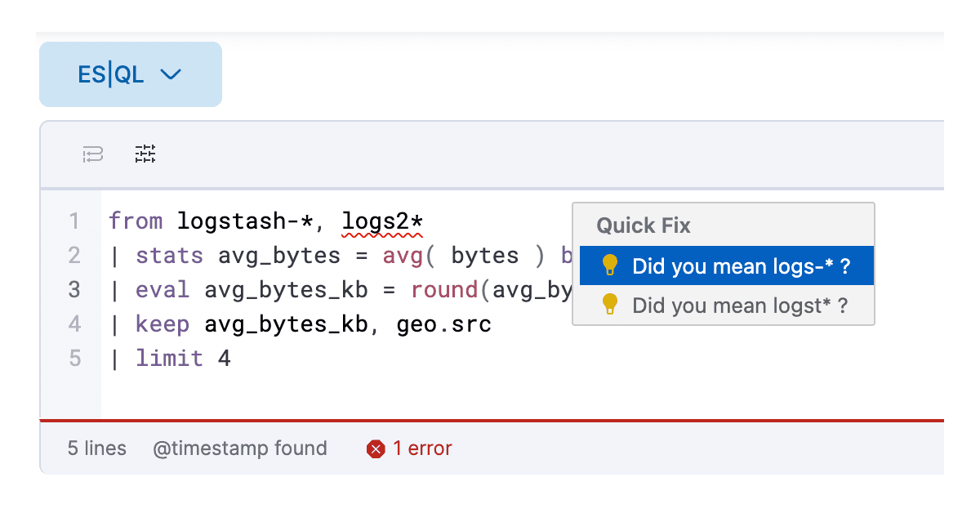Click the round function on line 3
The image size is (980, 513).
coord(444,289)
